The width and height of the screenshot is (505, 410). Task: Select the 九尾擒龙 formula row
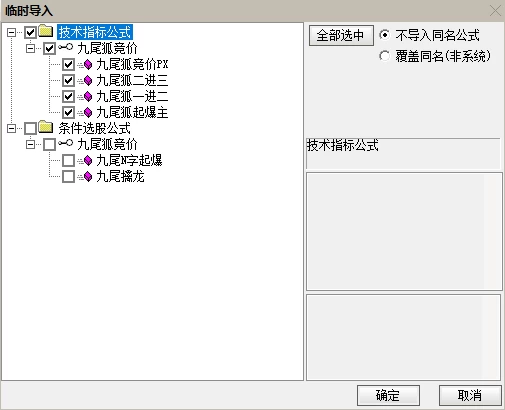(120, 177)
